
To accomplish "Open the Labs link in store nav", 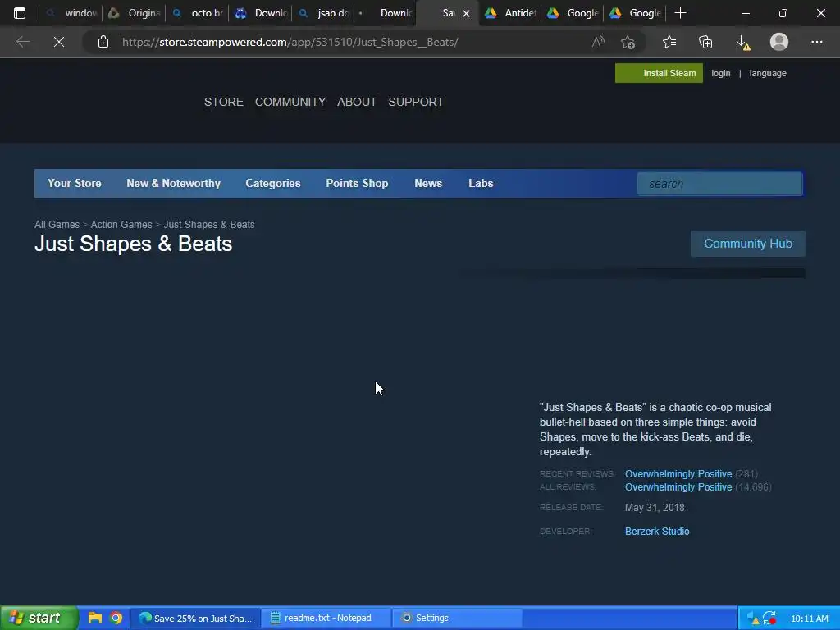I will (x=481, y=183).
